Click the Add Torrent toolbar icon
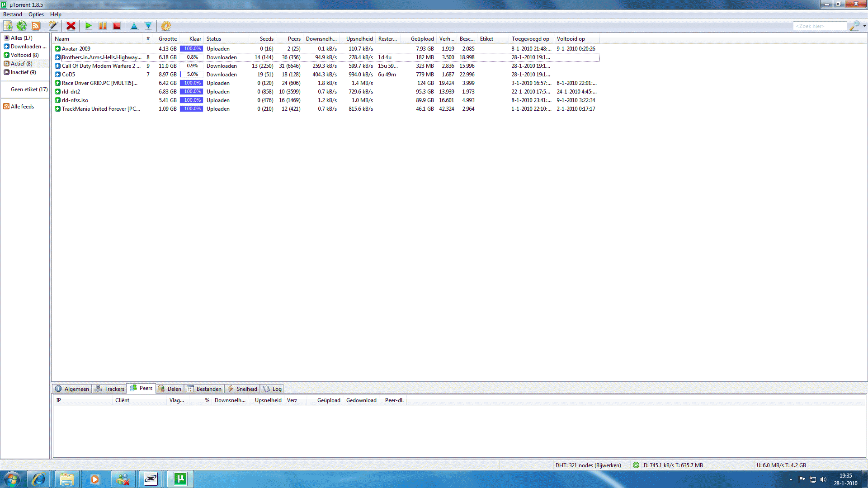This screenshot has width=868, height=488. click(x=8, y=26)
